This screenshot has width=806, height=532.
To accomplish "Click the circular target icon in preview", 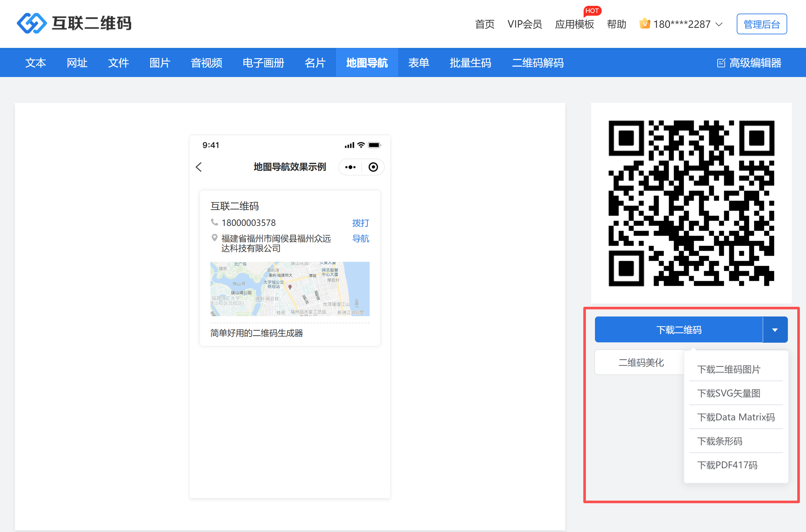I will coord(373,167).
